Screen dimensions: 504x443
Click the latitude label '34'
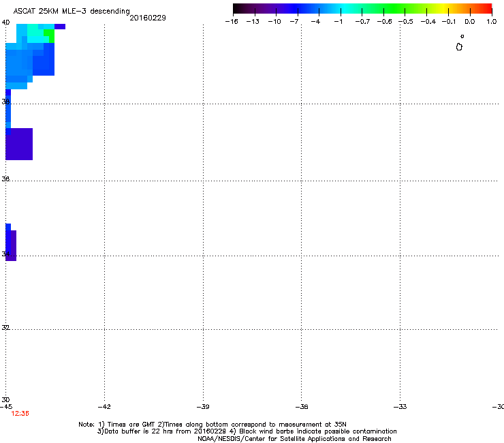click(x=5, y=254)
